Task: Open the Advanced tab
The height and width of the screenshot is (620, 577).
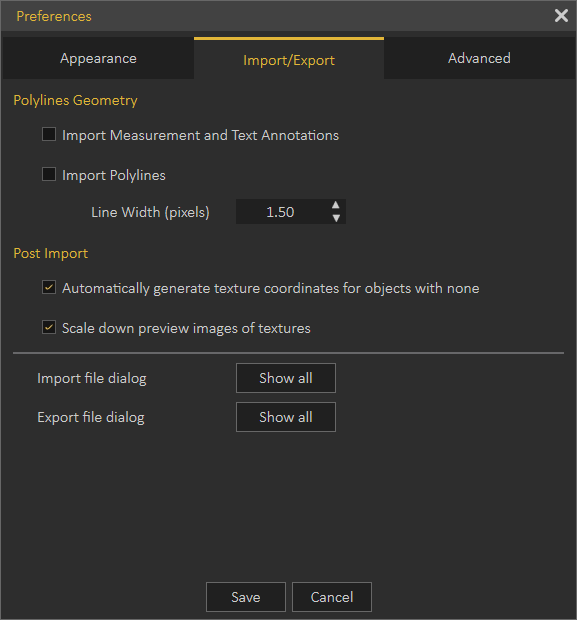Action: (x=479, y=58)
